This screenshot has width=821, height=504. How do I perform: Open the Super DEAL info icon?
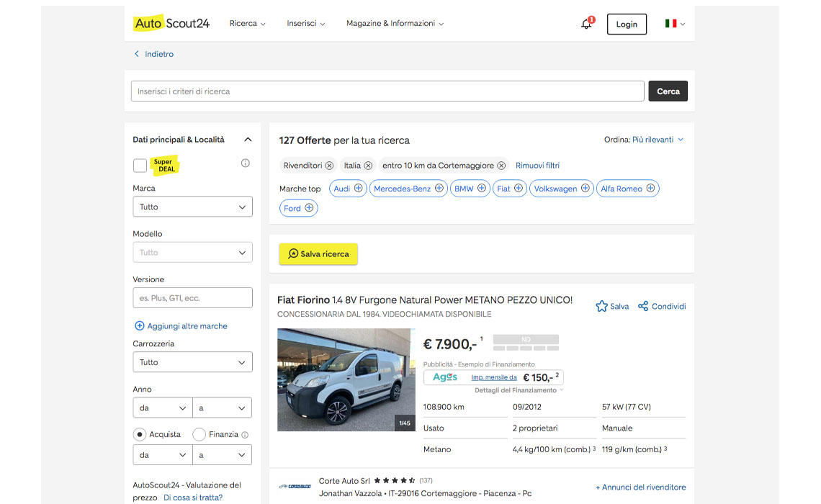tap(245, 163)
